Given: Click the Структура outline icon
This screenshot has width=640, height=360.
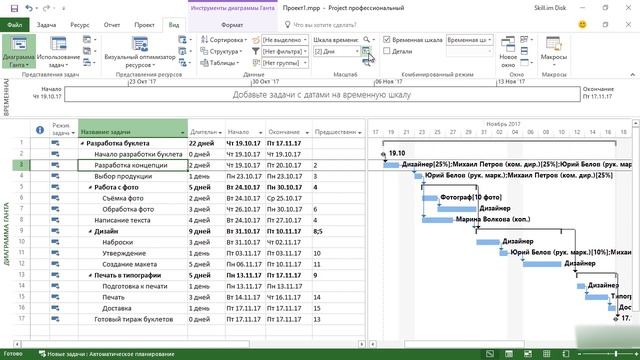Looking at the screenshot, I should (204, 51).
